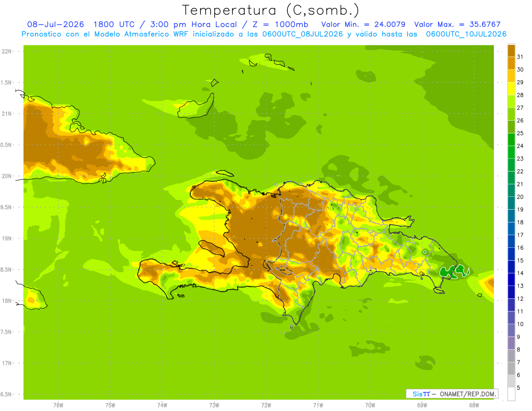Image resolution: width=532 pixels, height=411 pixels.
Task: Click the 72W longitude label
Action: (x=266, y=405)
